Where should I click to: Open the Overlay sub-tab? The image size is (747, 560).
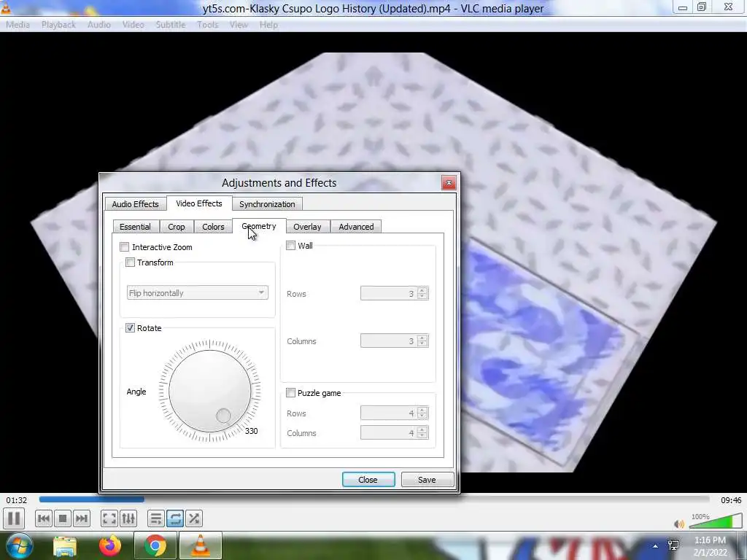coord(307,227)
